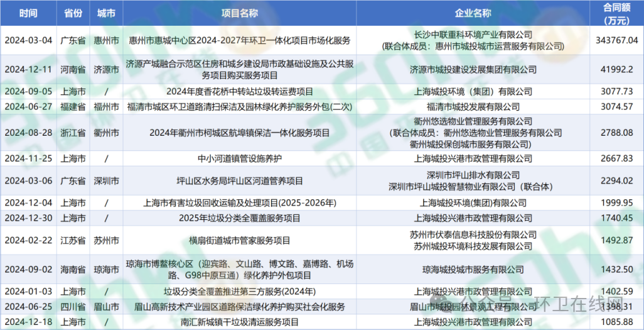The image size is (644, 330).
Task: Select date cell 2024-06-27
Action: click(28, 107)
